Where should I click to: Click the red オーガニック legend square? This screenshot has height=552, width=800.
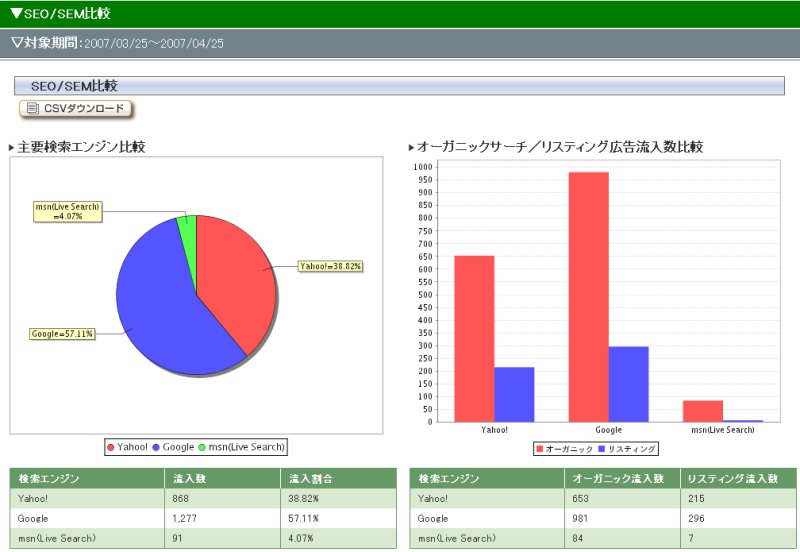point(539,449)
